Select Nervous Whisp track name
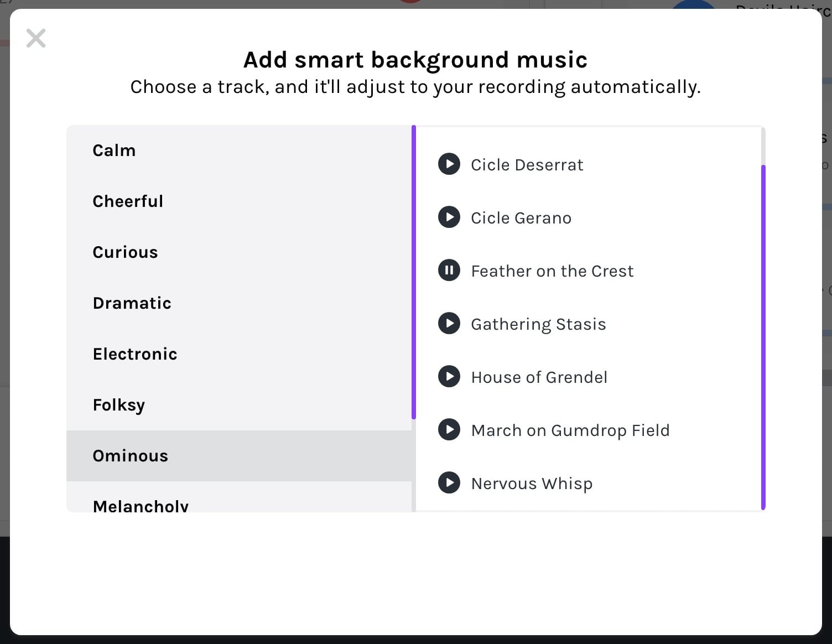 point(532,483)
